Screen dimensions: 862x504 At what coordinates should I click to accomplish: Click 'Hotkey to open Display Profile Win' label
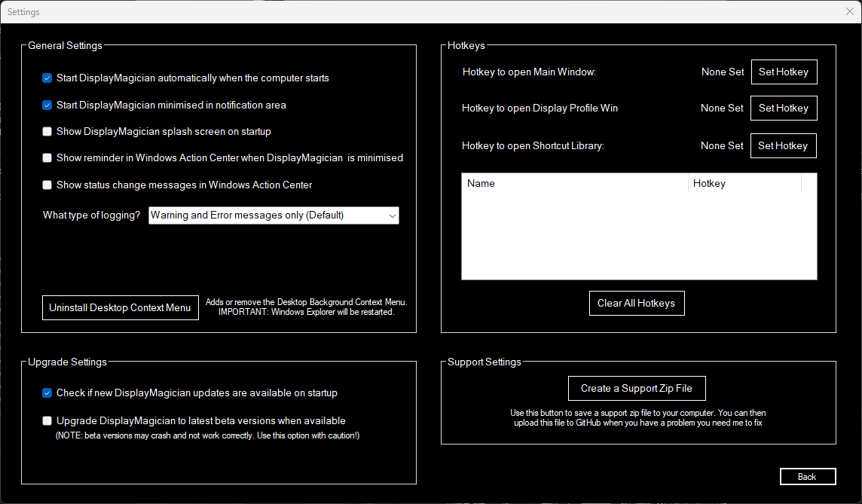click(x=540, y=108)
